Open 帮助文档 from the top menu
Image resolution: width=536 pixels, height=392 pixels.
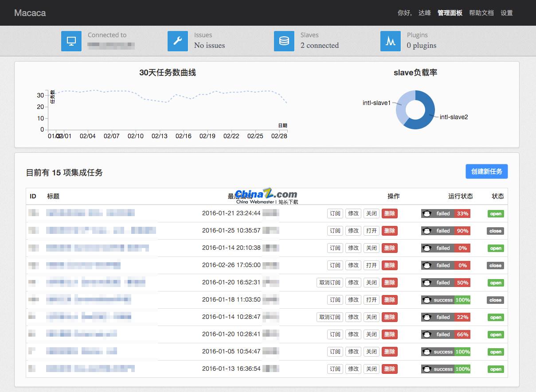click(482, 13)
